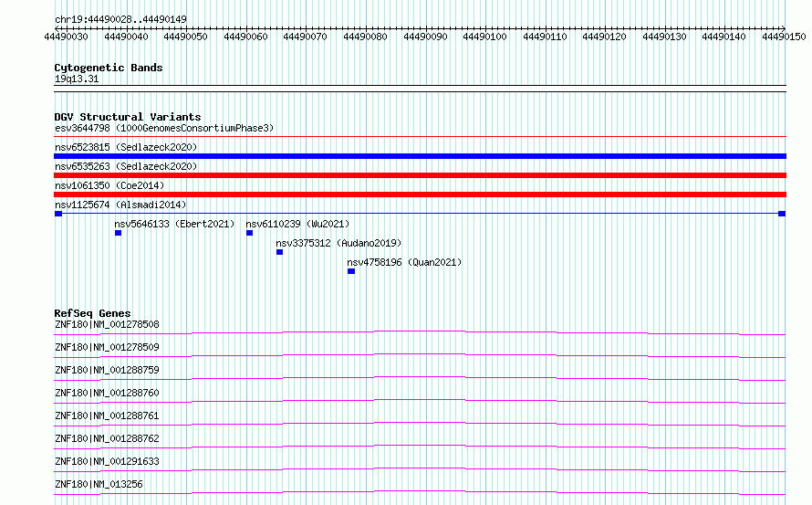Screen dimensions: 812x505
Task: Click ruler position 44490140
Action: pos(724,37)
